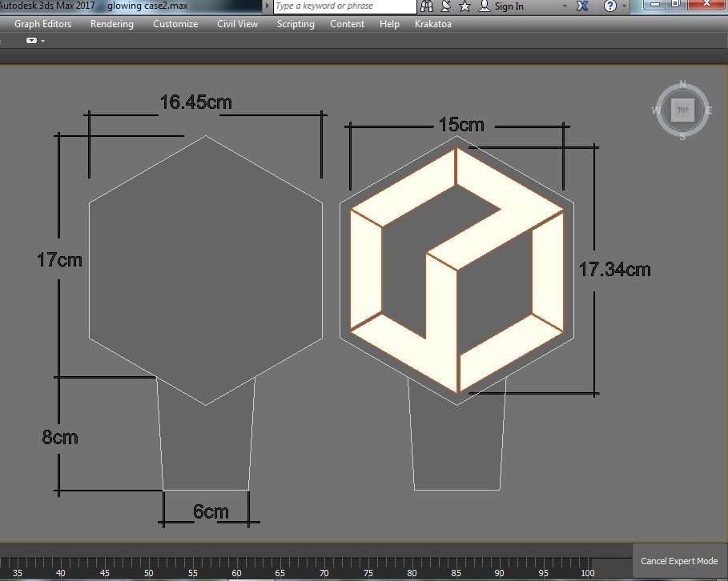The image size is (728, 581).
Task: Open the Graph Editors menu
Action: (42, 24)
